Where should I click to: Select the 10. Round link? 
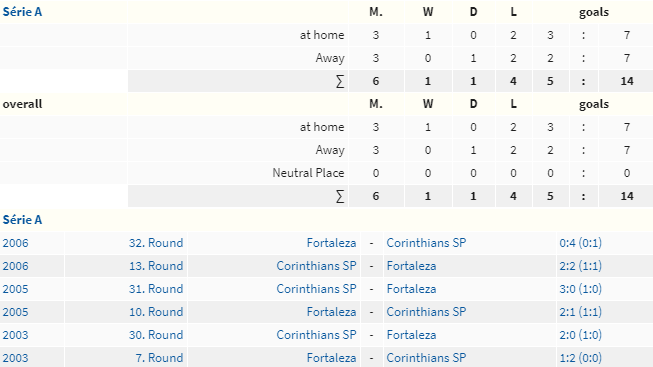[x=156, y=312]
